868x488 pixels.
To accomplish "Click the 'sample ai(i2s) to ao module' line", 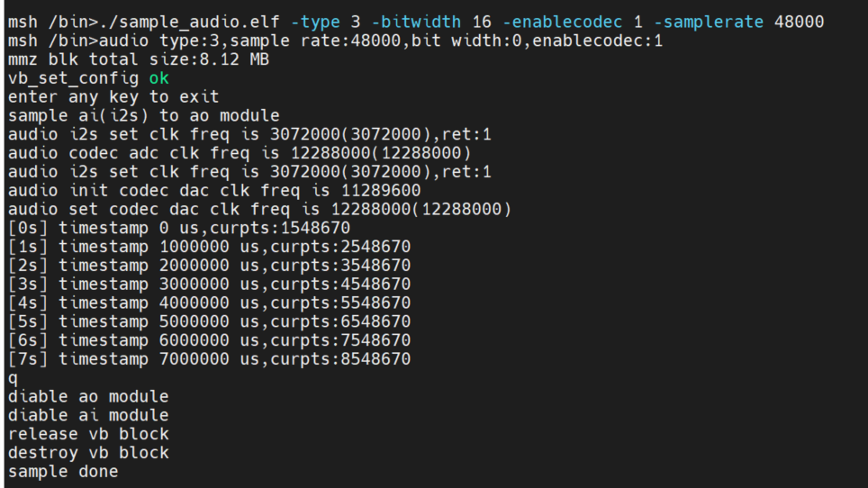I will tap(144, 115).
